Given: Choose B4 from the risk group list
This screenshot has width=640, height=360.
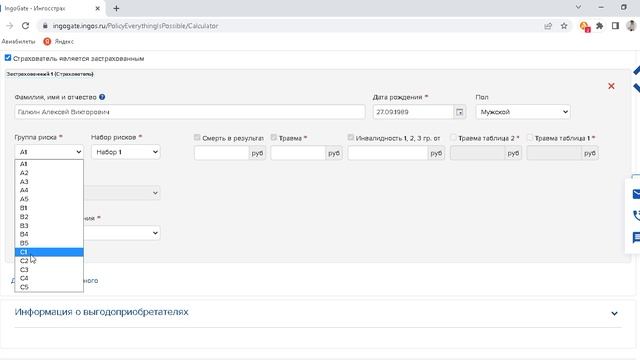Looking at the screenshot, I should coord(49,234).
